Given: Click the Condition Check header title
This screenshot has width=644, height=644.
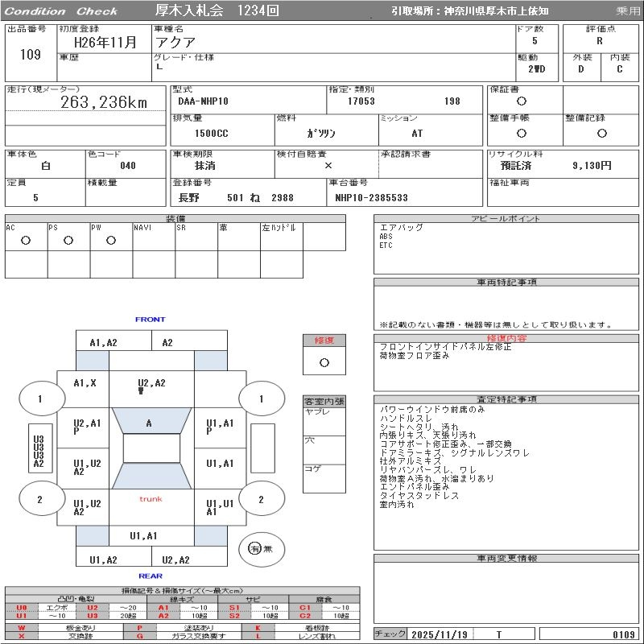Looking at the screenshot, I should (x=61, y=11).
